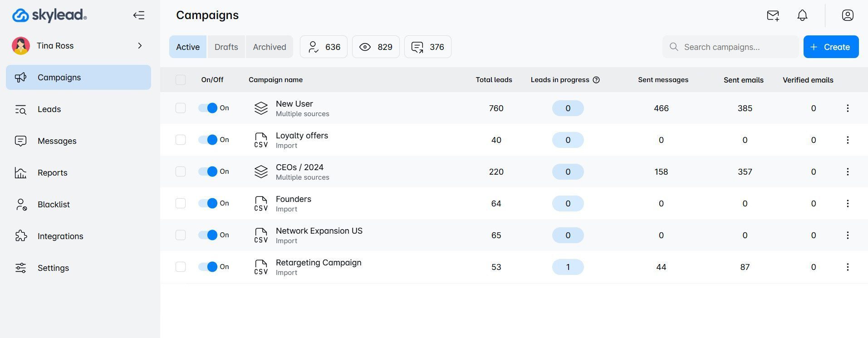Switch to the Archived tab

[270, 47]
